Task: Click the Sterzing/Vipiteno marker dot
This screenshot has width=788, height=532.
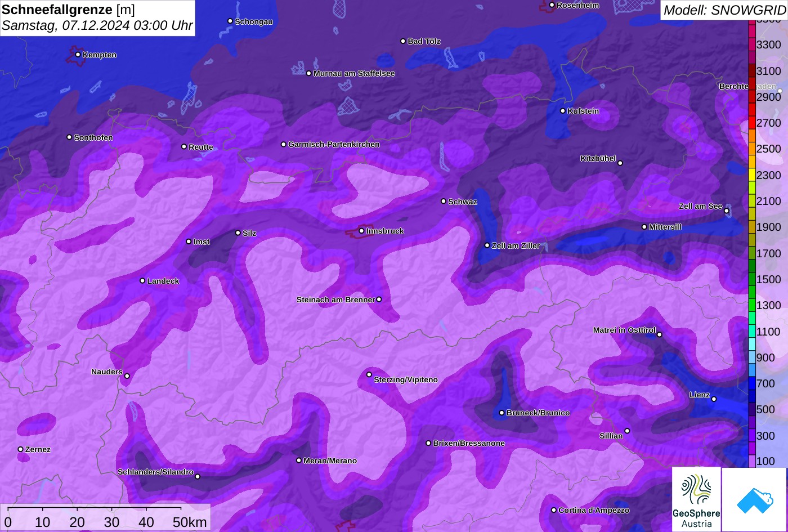Action: click(369, 374)
